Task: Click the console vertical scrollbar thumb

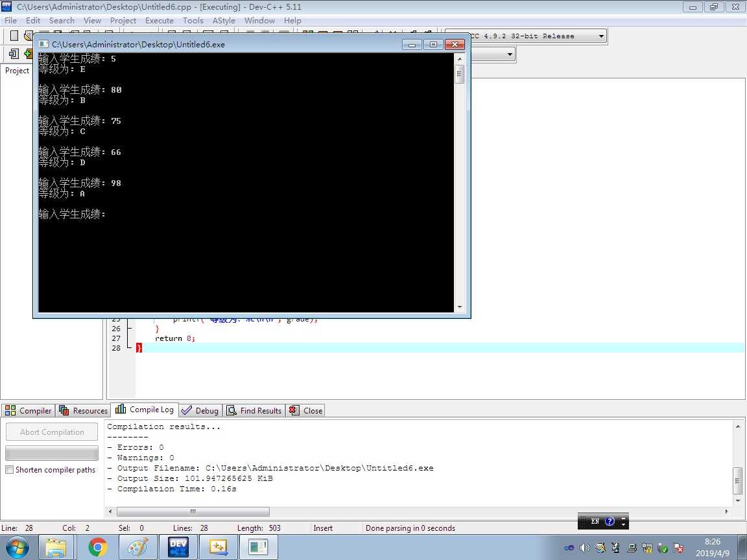Action: tap(460, 75)
